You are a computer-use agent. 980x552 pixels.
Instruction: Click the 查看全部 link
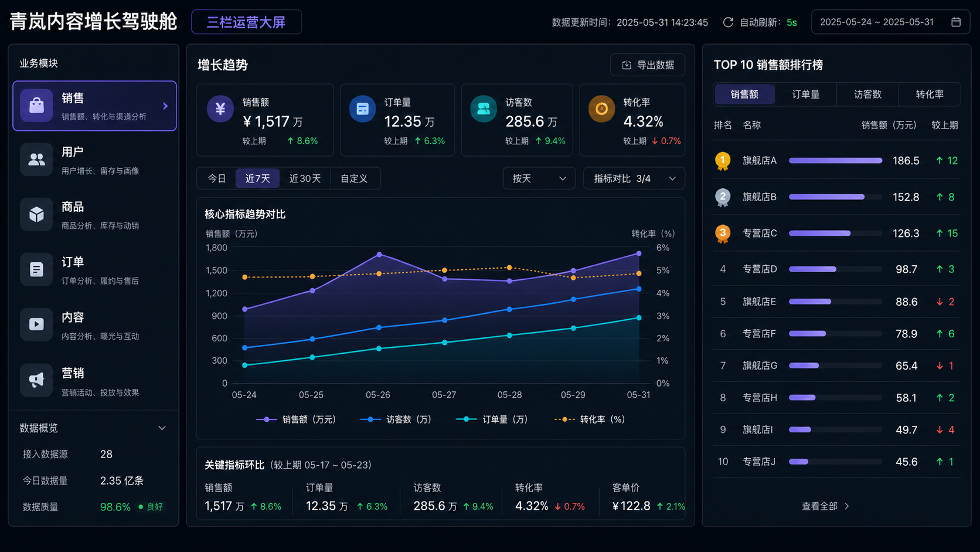pos(825,506)
